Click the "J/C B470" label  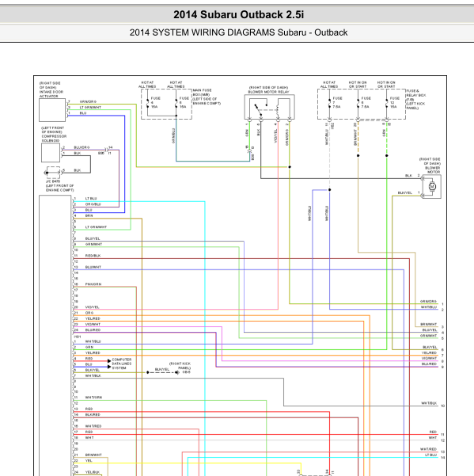tap(53, 181)
